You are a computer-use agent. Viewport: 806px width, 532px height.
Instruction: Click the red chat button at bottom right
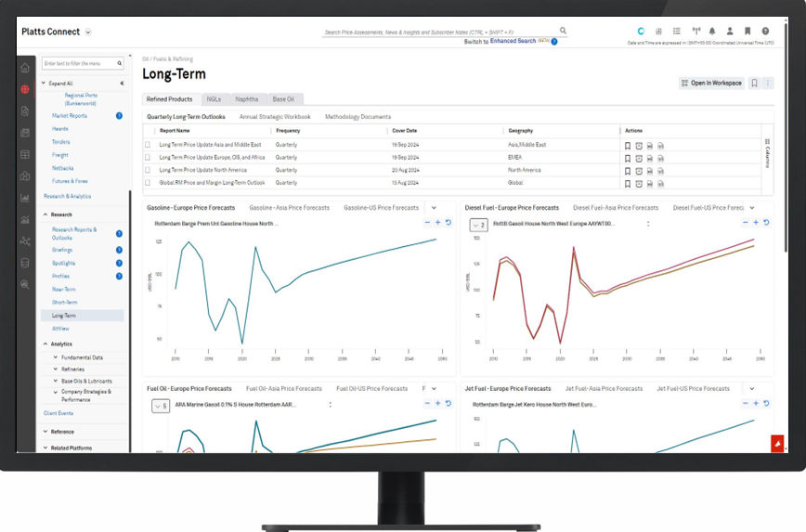coord(777,444)
